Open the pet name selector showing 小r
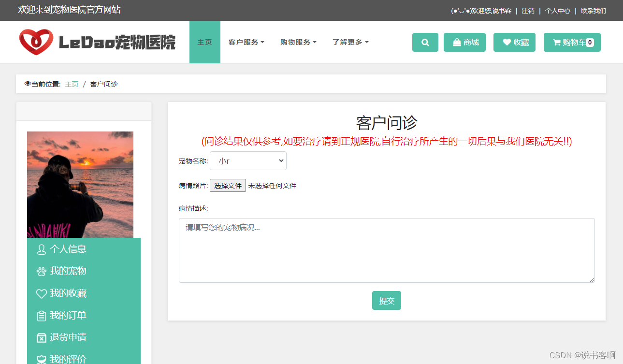Image resolution: width=623 pixels, height=364 pixels. pos(248,160)
